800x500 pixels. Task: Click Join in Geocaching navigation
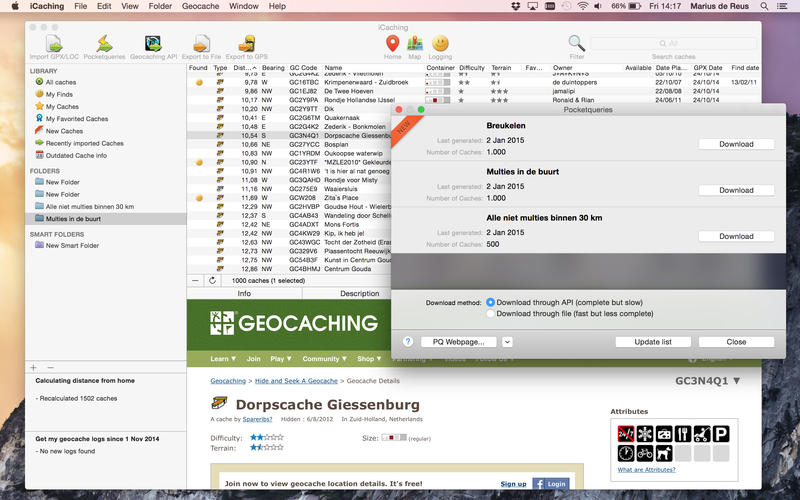(254, 359)
